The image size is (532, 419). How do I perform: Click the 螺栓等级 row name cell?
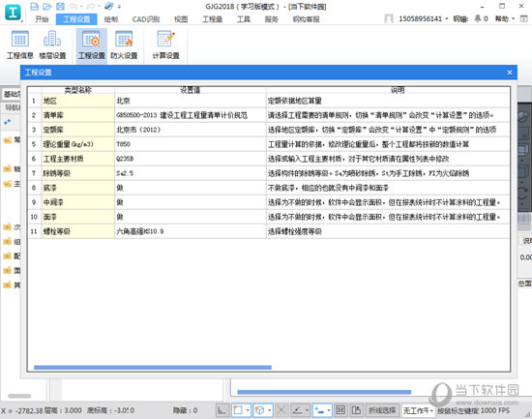tap(78, 231)
